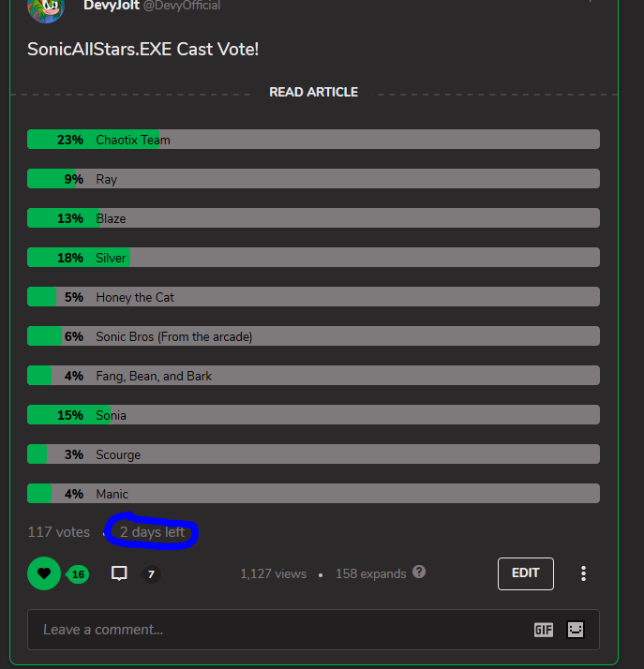Click the 16 likes count badge
Screen dimensions: 644x669
click(x=78, y=574)
